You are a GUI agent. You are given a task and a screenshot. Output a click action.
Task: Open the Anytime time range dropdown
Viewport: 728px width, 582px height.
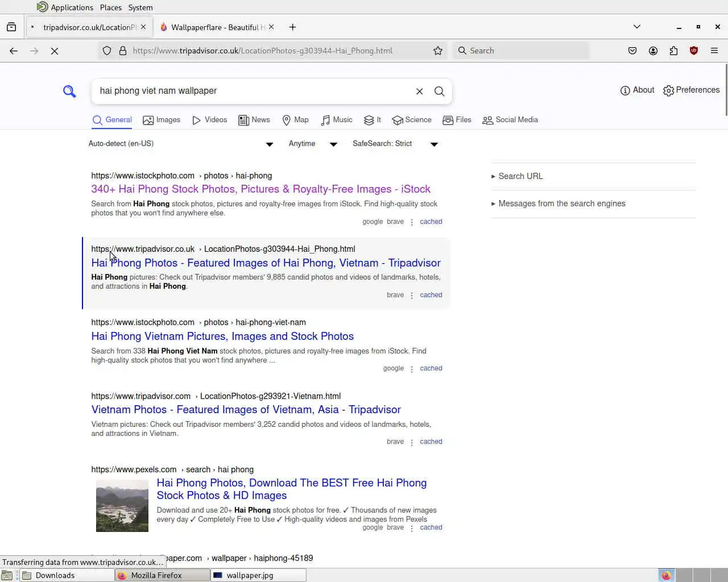point(313,144)
